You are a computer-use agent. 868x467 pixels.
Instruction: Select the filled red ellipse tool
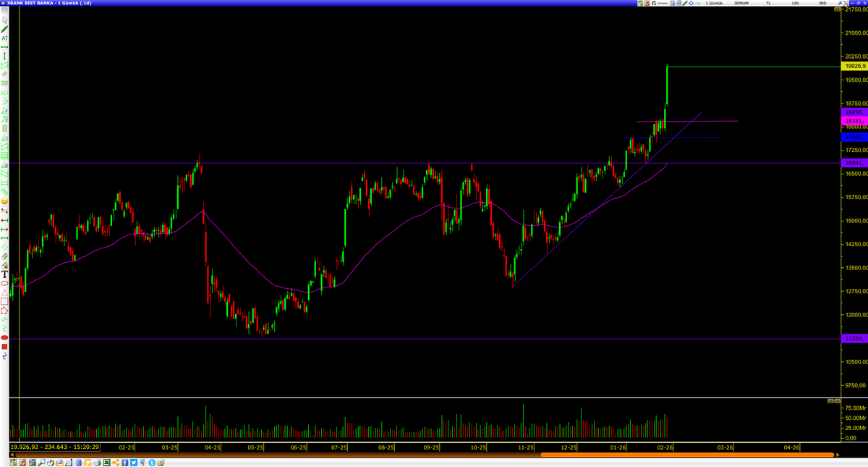pyautogui.click(x=4, y=337)
